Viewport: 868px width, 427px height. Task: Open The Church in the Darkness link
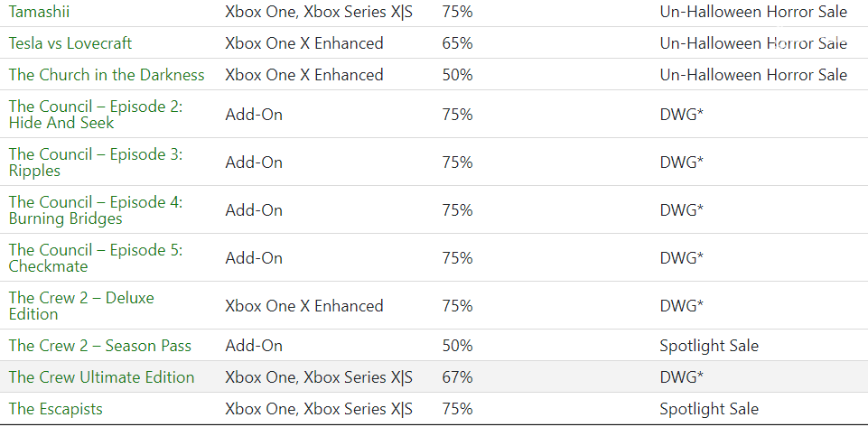tap(107, 75)
